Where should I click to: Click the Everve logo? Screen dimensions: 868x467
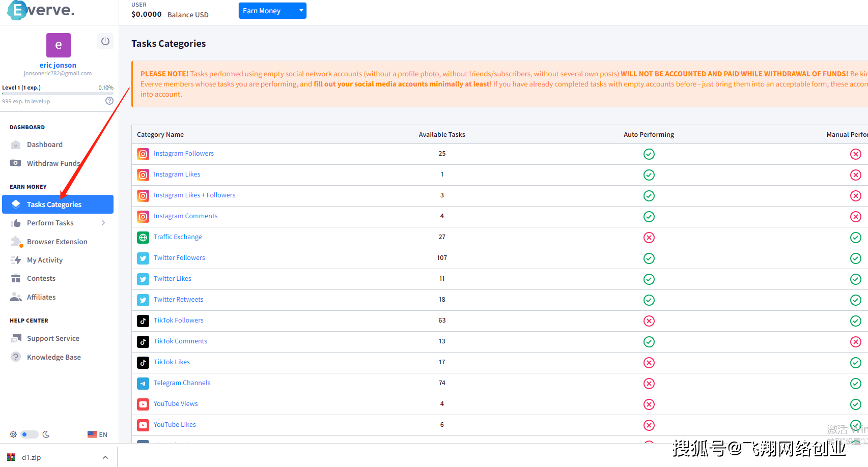[x=41, y=10]
